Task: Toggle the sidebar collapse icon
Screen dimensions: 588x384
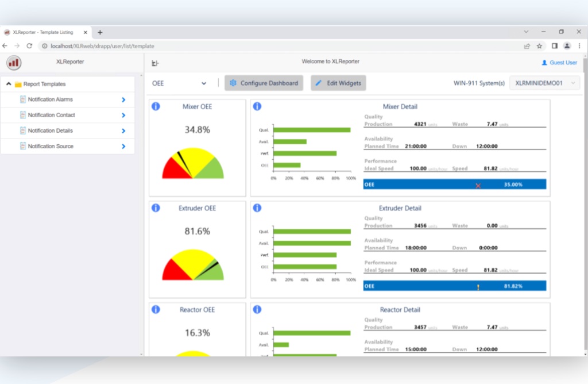Action: [x=155, y=63]
